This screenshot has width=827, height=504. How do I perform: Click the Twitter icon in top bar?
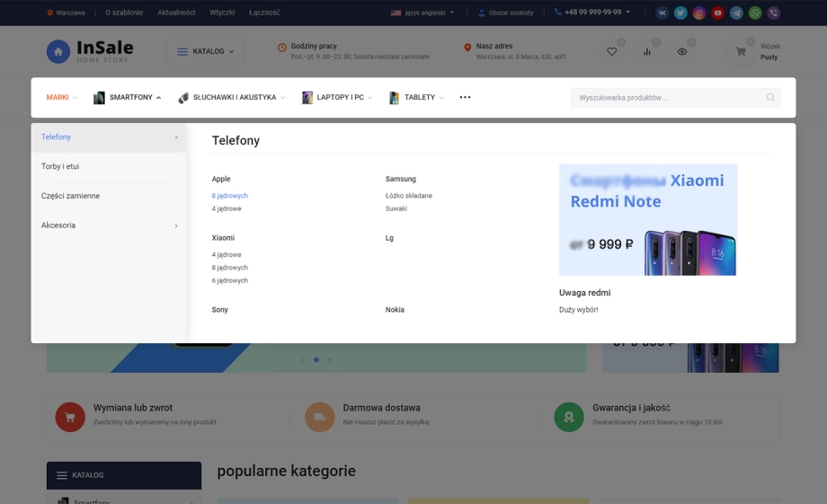(x=680, y=13)
